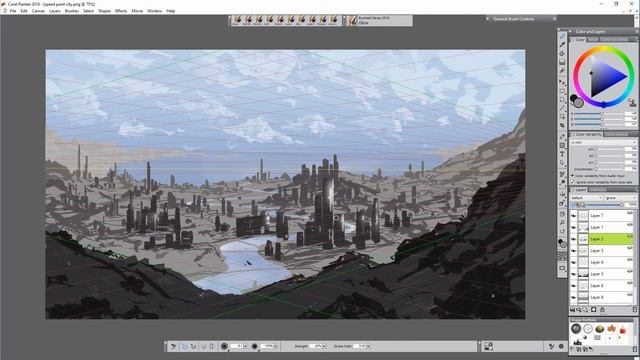
Task: Click the Lock Layer icon
Action: [602, 310]
